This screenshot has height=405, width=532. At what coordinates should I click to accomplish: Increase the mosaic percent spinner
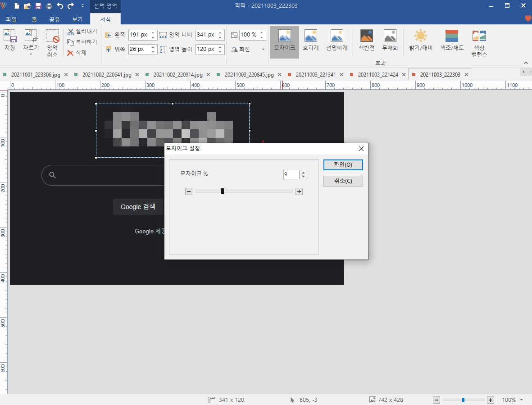[x=303, y=172]
